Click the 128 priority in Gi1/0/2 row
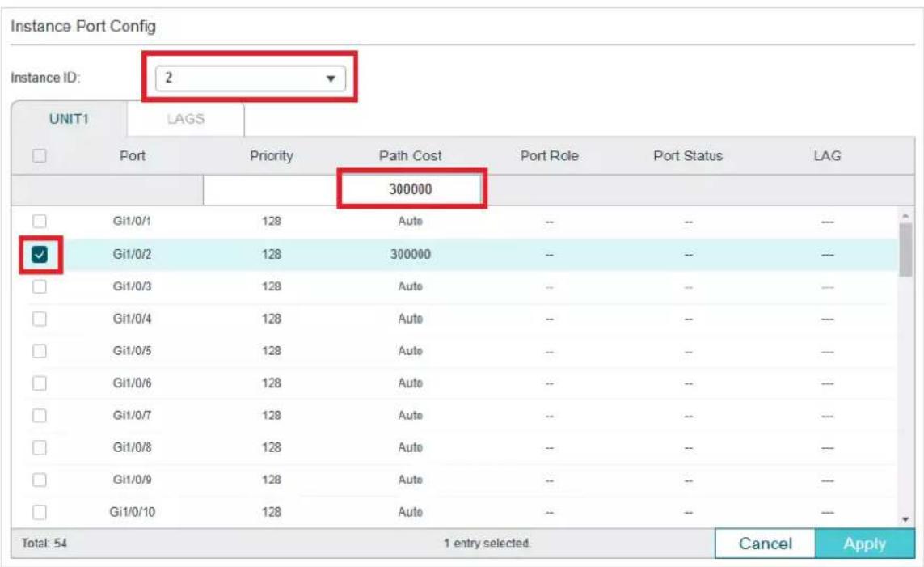 (271, 254)
